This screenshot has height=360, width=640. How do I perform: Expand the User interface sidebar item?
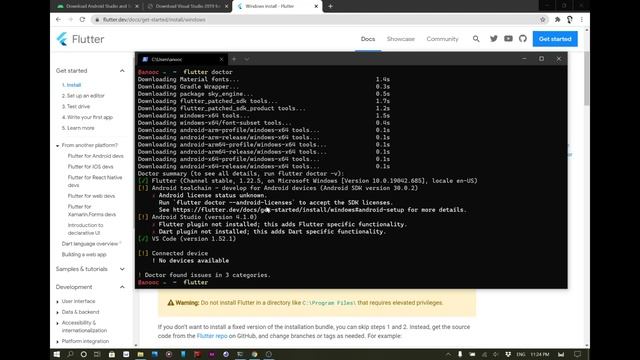tap(58, 301)
